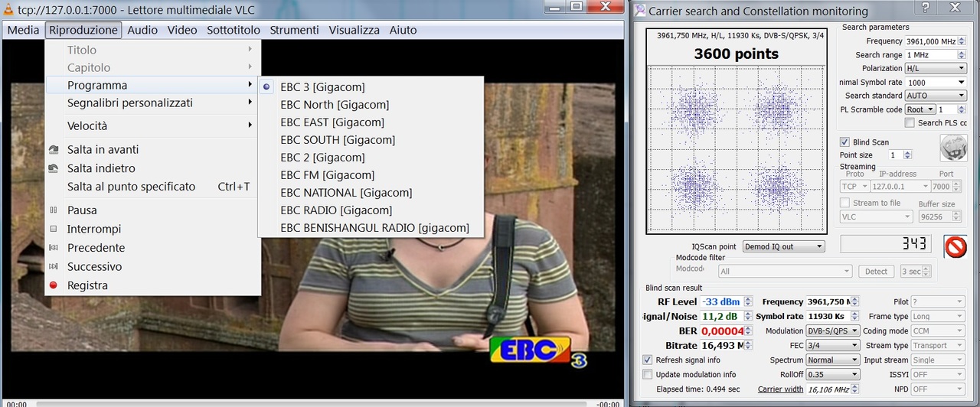Click the Carrier search window title icon
Screen dimensions: 980x407
point(639,11)
